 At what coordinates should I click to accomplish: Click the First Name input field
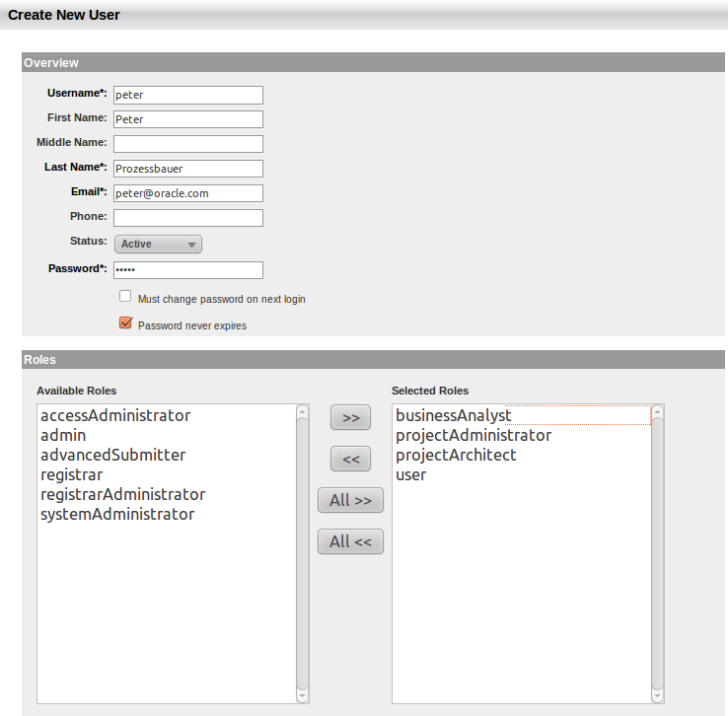(188, 119)
